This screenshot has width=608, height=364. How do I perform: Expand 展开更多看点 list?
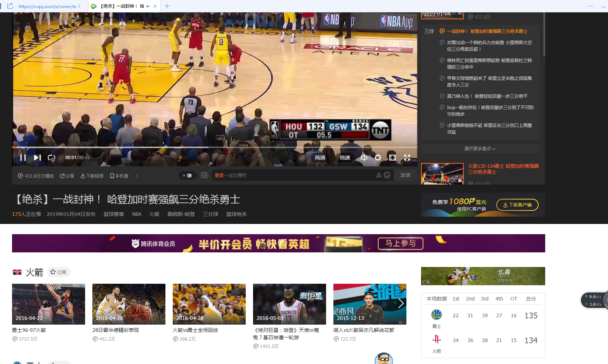coord(480,149)
